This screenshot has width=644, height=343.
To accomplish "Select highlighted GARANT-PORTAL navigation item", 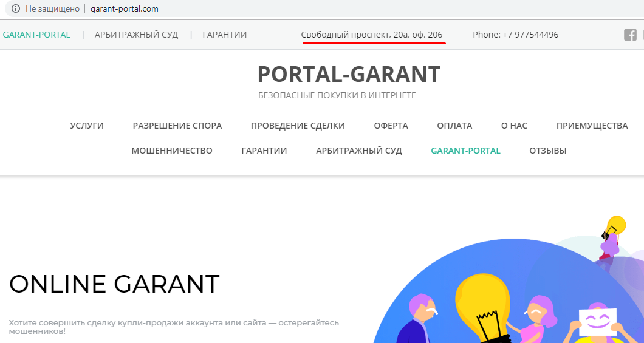I will click(x=466, y=151).
